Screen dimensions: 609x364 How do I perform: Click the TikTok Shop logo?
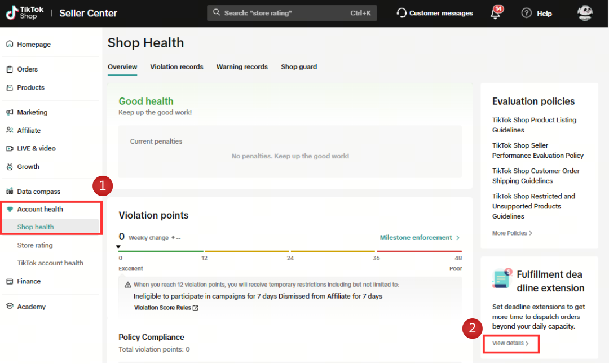point(22,13)
